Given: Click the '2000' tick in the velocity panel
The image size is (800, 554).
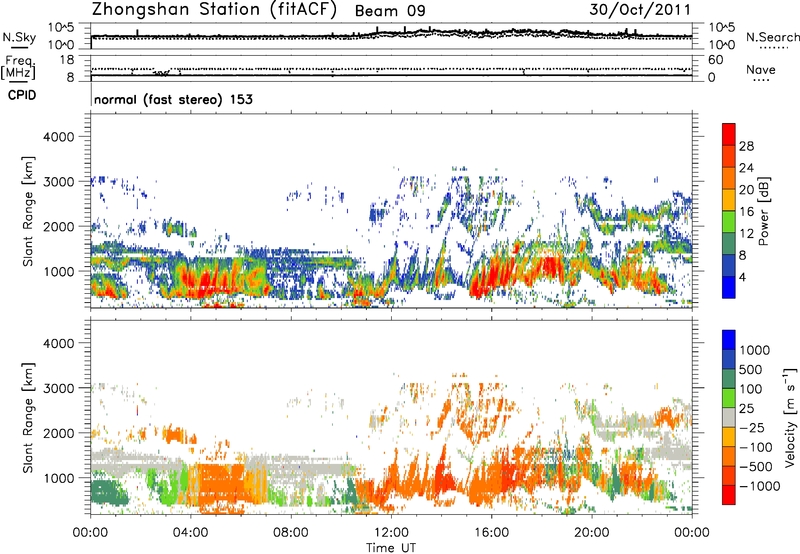Looking at the screenshot, I should pyautogui.click(x=58, y=433).
